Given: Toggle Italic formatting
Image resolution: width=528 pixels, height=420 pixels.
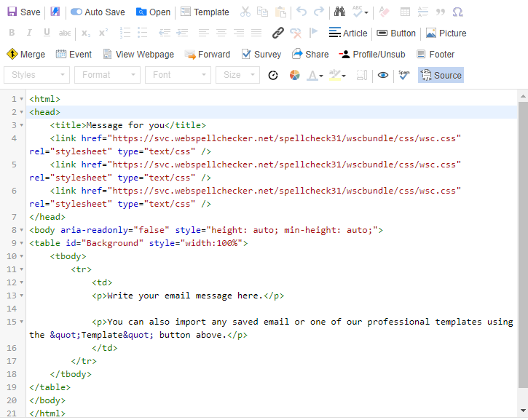Looking at the screenshot, I should 29,33.
